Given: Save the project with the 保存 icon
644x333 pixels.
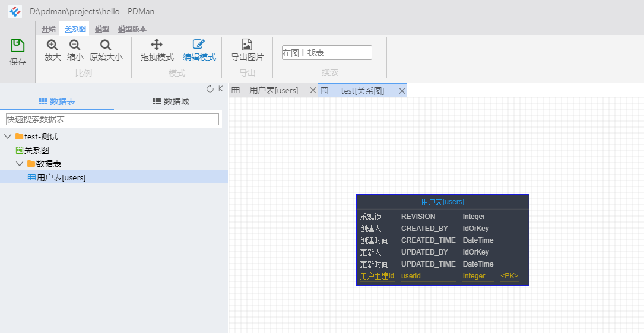Looking at the screenshot, I should click(x=18, y=46).
